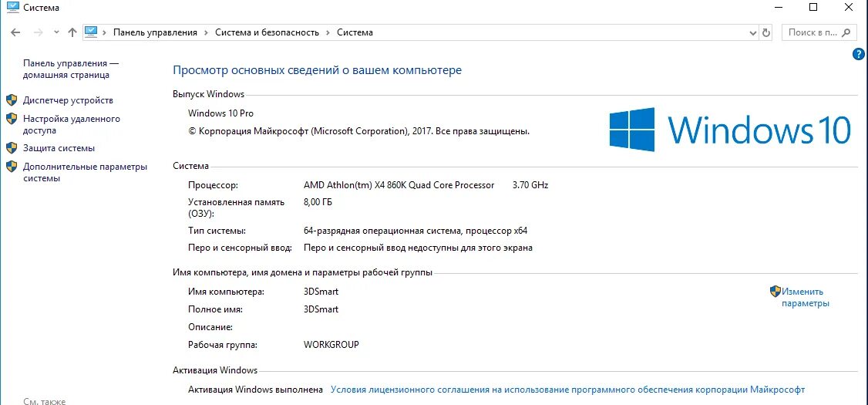Focus the Поиск search field

click(x=812, y=32)
